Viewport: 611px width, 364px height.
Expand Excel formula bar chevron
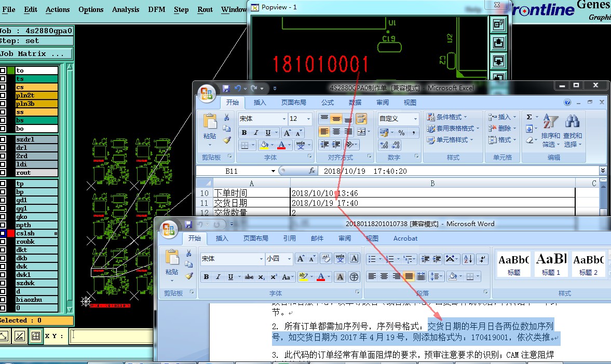(603, 171)
